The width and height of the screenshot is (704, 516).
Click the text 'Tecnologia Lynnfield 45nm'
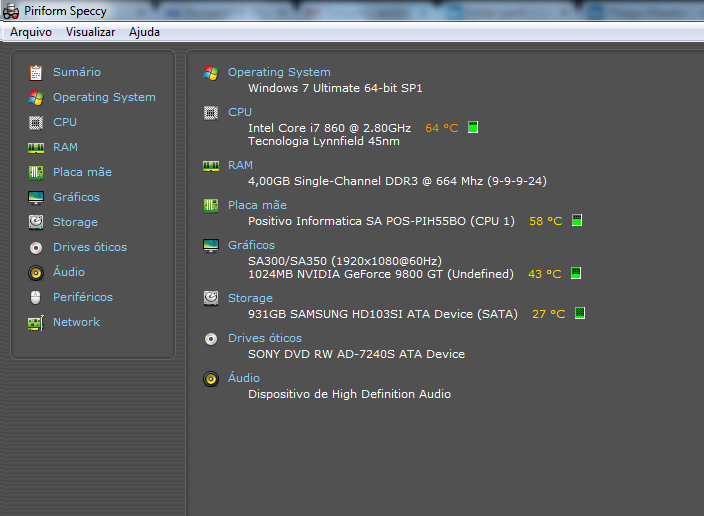coord(324,141)
